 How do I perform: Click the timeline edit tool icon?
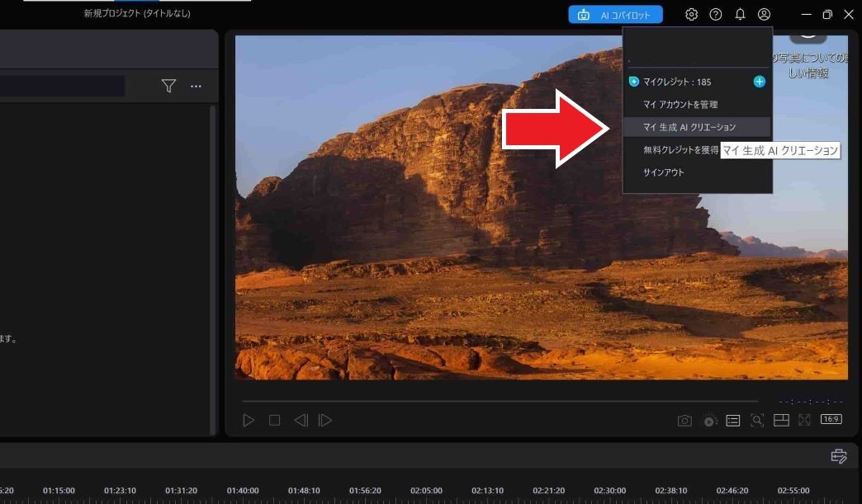tap(839, 455)
